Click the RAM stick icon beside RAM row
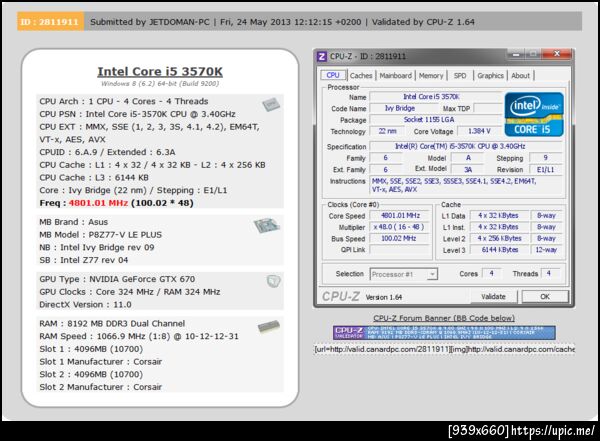 [269, 326]
